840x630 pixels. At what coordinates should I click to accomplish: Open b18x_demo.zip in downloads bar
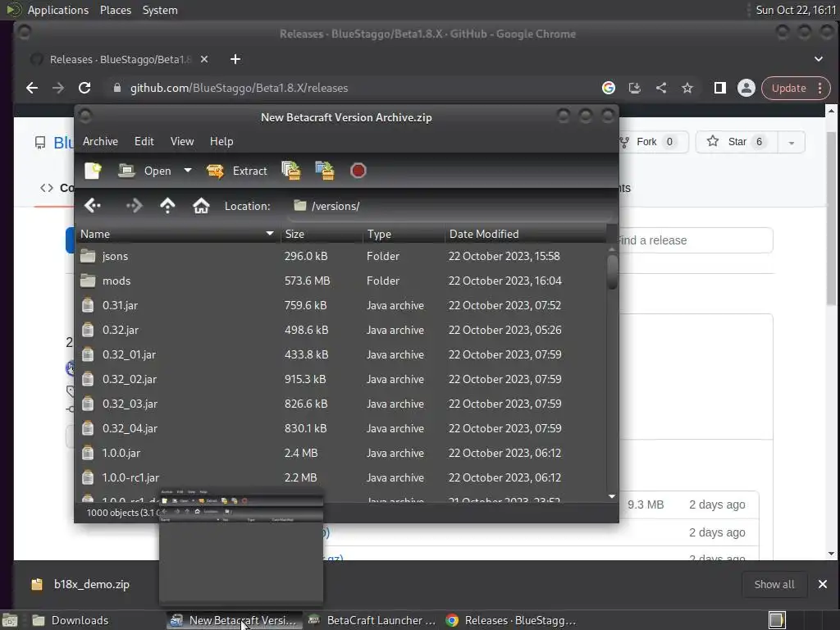[83, 584]
